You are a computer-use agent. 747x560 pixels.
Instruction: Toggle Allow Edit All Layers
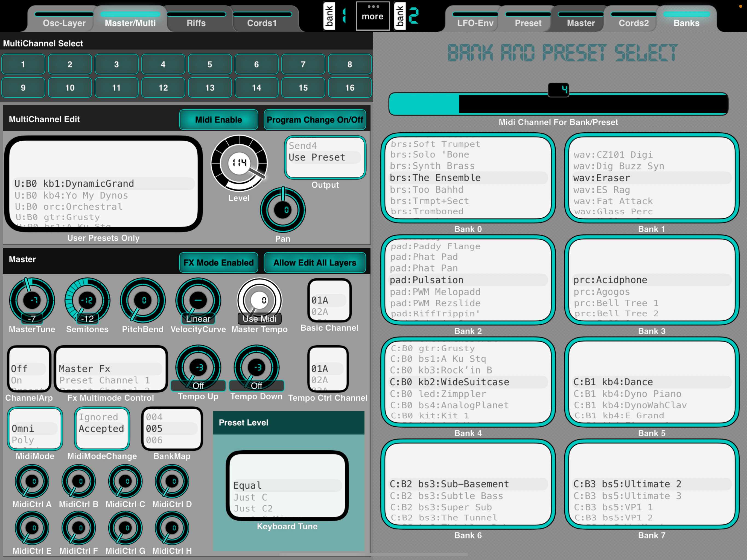[x=315, y=262]
